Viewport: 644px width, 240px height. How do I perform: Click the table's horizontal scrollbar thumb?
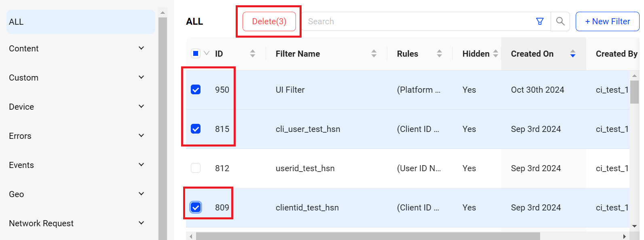pos(368,236)
